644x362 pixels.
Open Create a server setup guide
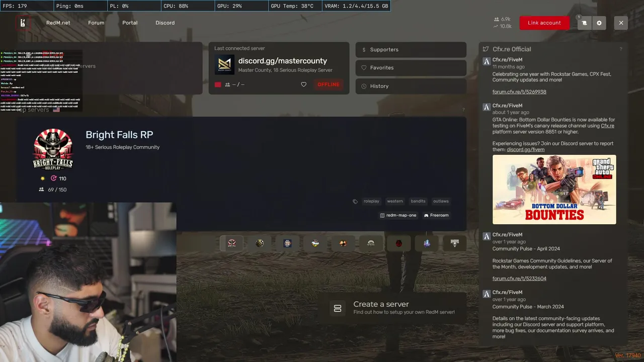393,308
